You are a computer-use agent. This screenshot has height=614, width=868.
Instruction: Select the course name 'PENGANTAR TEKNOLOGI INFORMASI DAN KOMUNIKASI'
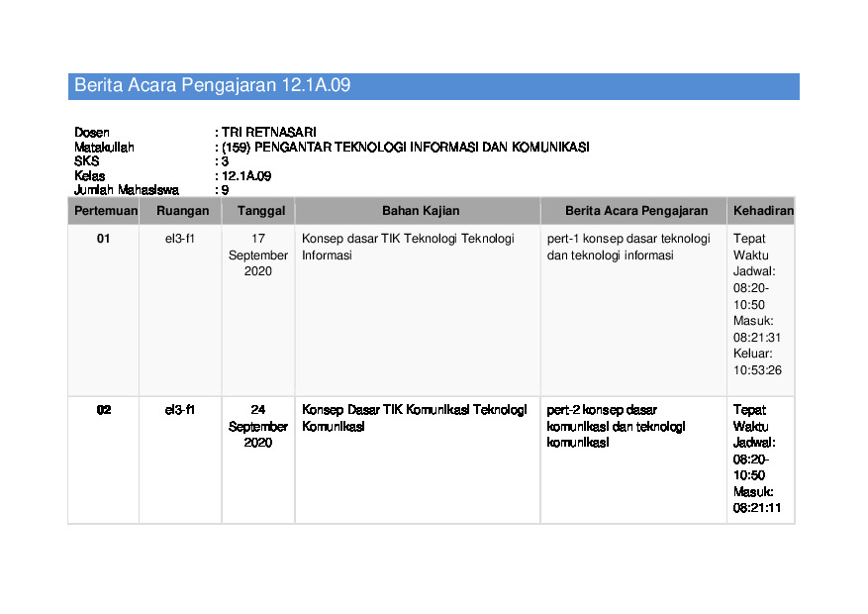click(422, 148)
